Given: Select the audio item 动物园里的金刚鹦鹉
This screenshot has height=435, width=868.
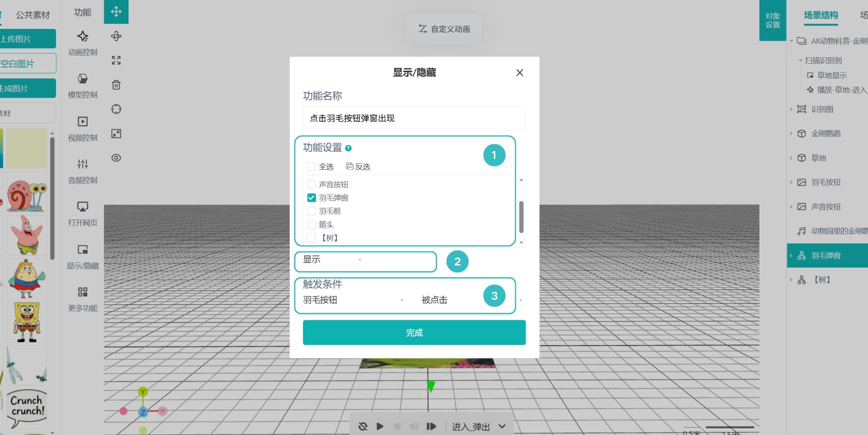Looking at the screenshot, I should pos(832,231).
